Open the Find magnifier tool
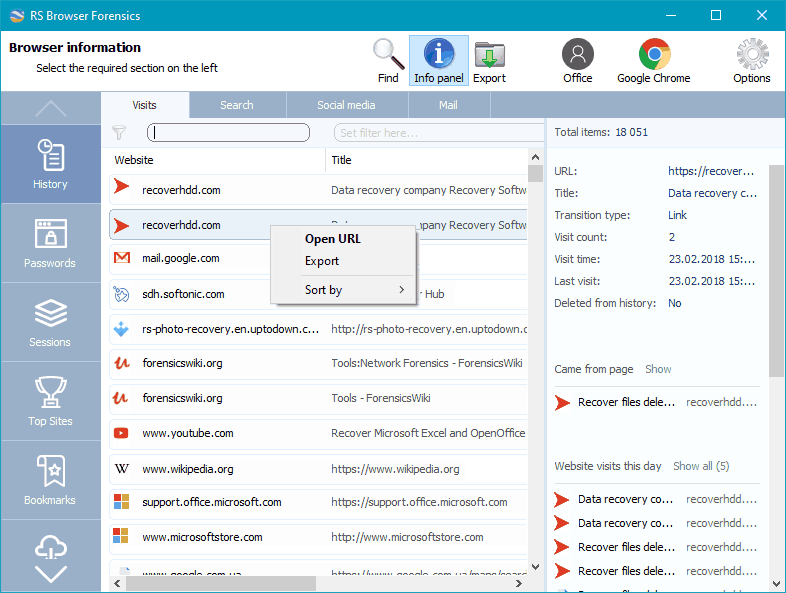Screen dimensions: 786x593 (x=388, y=61)
